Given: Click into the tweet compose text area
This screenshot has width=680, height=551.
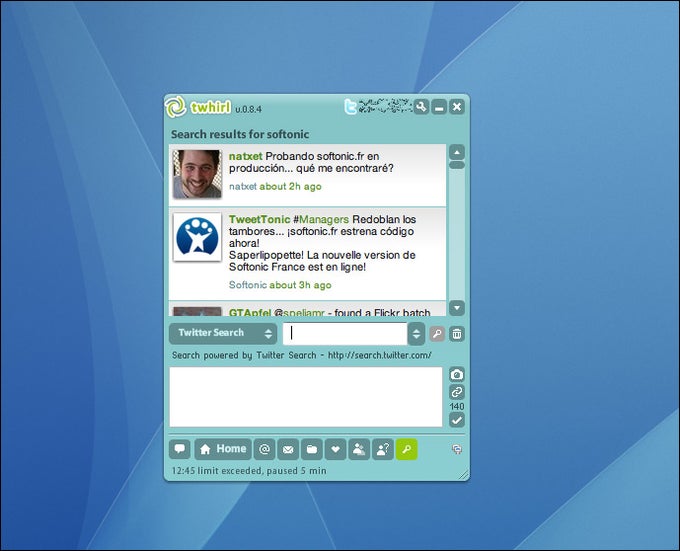Looking at the screenshot, I should [x=306, y=397].
